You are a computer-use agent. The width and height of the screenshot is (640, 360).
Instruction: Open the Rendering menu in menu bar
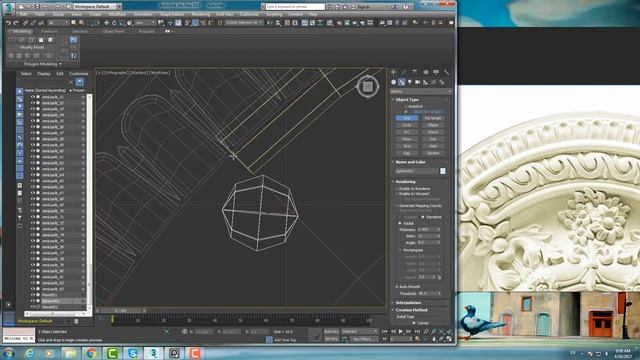click(200, 14)
